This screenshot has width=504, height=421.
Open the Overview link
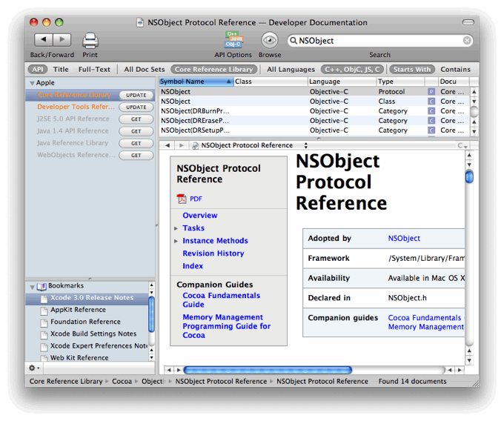(200, 216)
